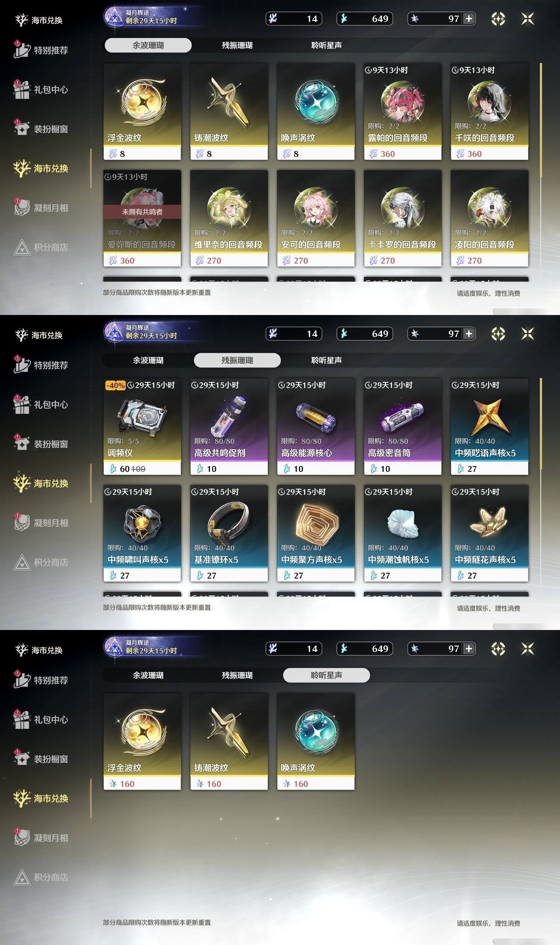
Task: Click the highlighted 残振珊瑚 tab
Action: click(237, 360)
